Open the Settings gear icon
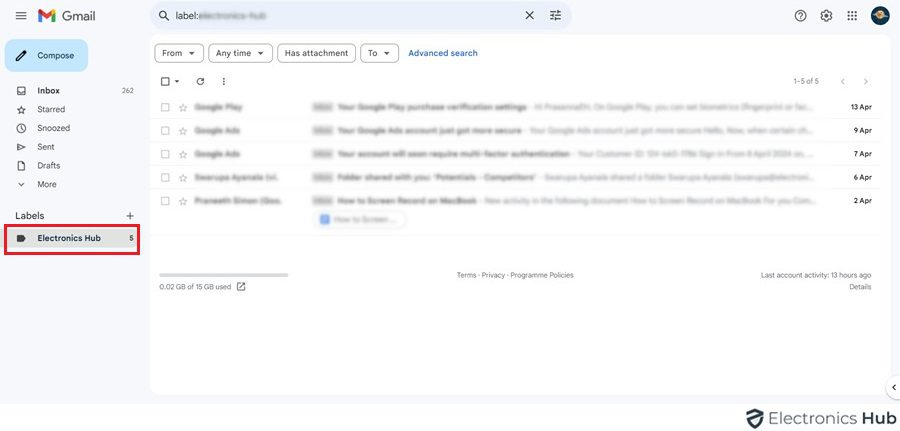 [x=826, y=16]
